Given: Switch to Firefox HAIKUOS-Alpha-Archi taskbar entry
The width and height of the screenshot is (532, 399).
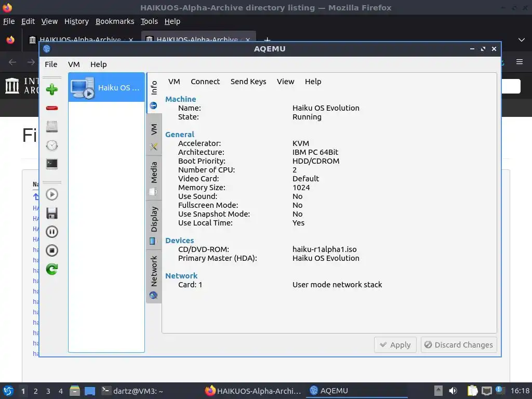Looking at the screenshot, I should pos(253,391).
